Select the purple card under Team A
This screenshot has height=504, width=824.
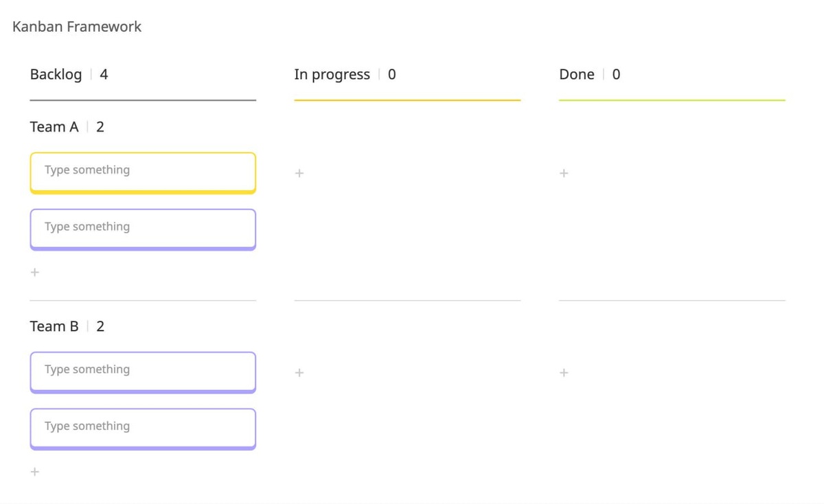point(143,228)
